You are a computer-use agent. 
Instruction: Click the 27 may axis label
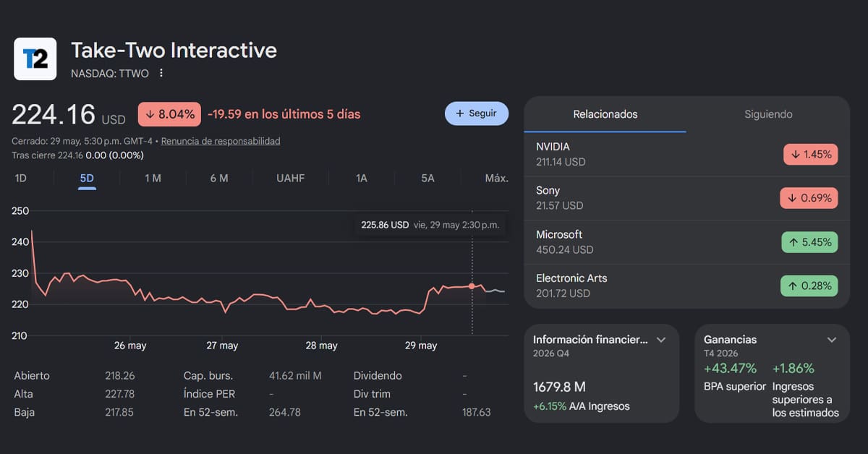point(222,346)
